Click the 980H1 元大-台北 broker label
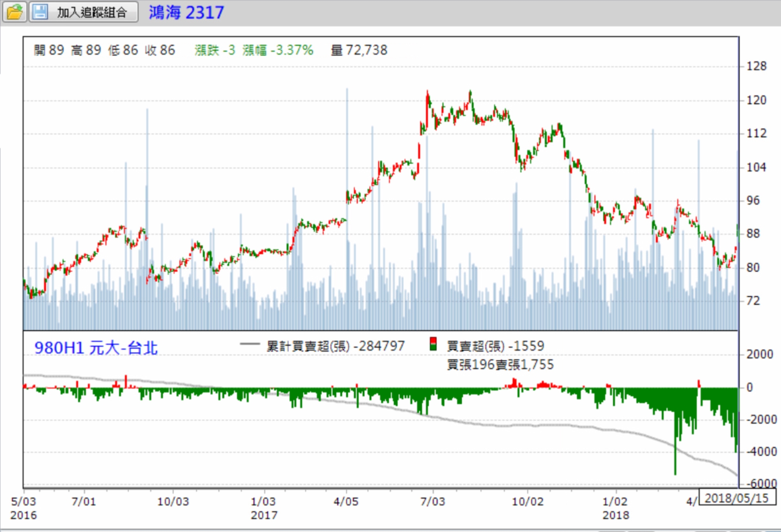The width and height of the screenshot is (781, 532). [x=96, y=348]
